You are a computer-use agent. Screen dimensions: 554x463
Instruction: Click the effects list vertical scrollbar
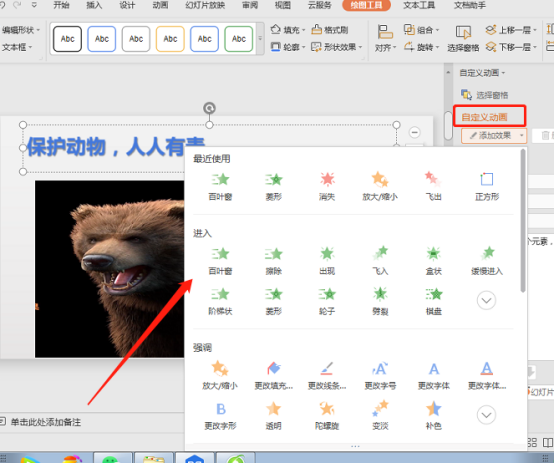[523, 221]
